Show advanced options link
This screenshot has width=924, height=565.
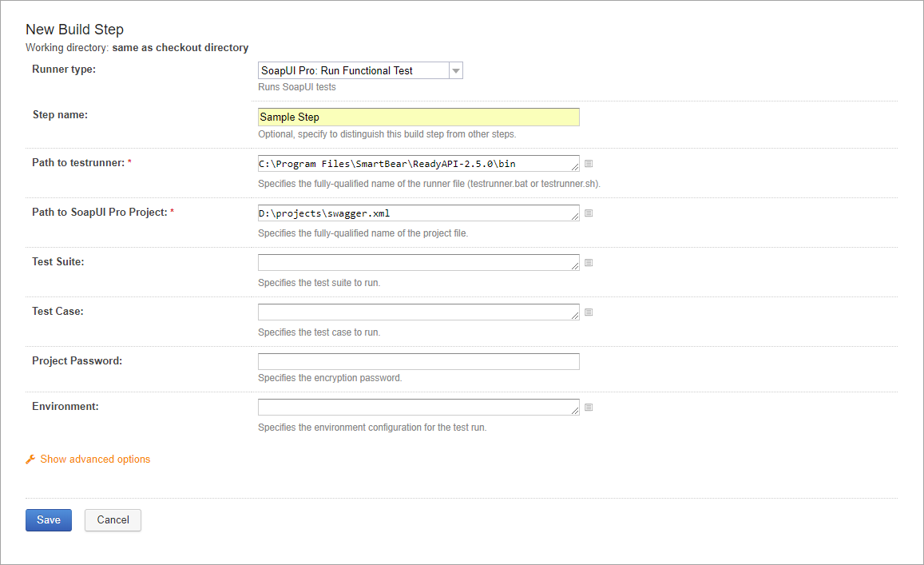tap(95, 459)
